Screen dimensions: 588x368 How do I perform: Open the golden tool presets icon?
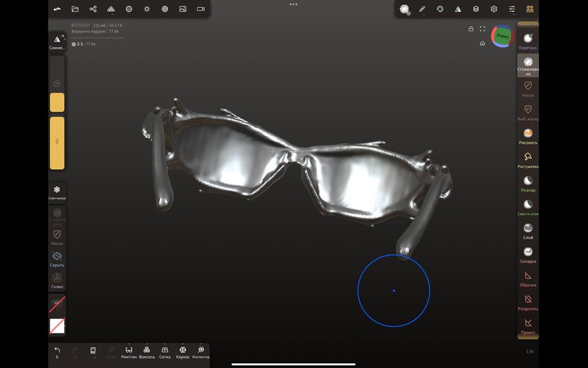(x=529, y=9)
